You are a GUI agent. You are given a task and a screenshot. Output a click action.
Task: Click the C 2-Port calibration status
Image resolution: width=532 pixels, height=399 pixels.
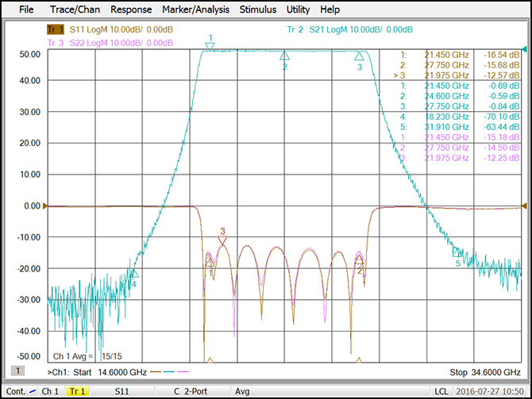click(191, 391)
